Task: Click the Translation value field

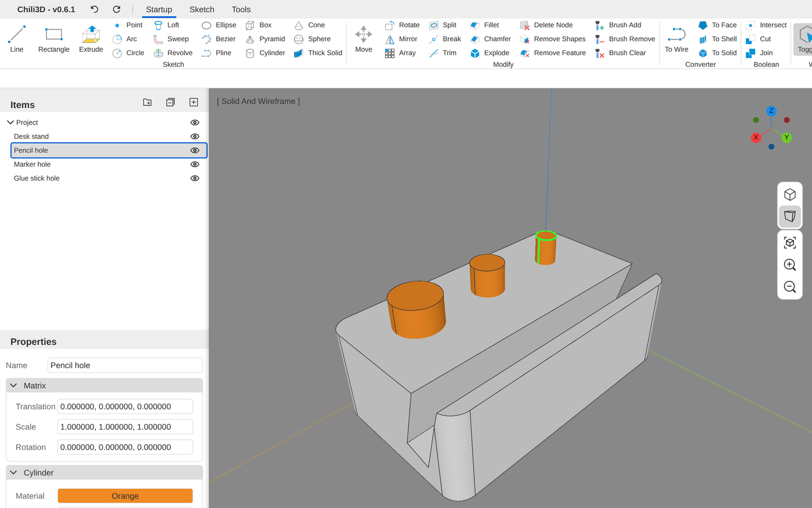Action: coord(125,406)
